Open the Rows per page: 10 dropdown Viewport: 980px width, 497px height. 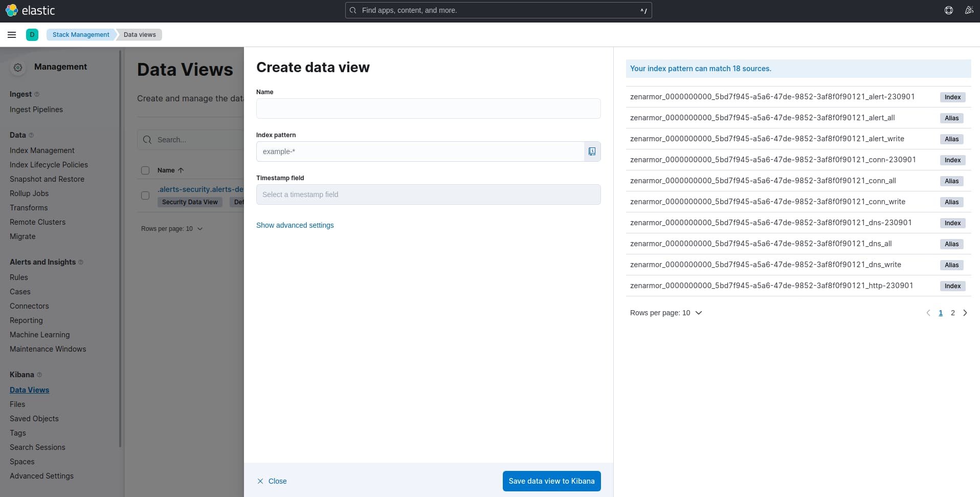[172, 229]
